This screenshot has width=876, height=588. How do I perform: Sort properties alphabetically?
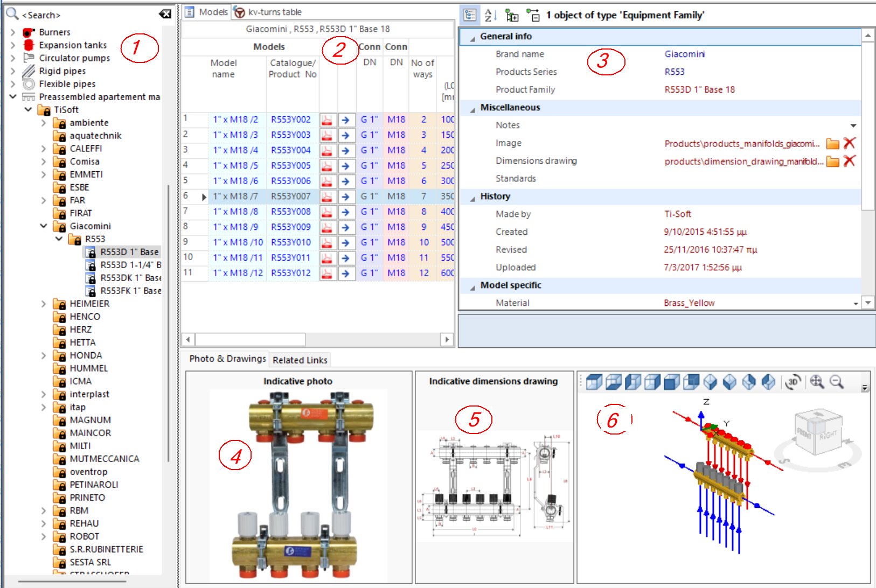[x=490, y=16]
